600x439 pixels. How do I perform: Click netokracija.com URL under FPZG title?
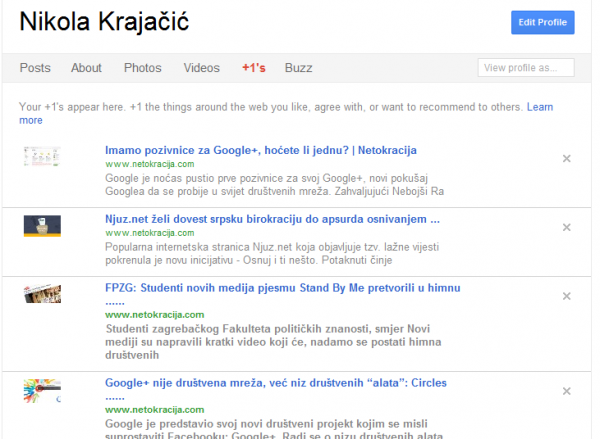pos(155,315)
